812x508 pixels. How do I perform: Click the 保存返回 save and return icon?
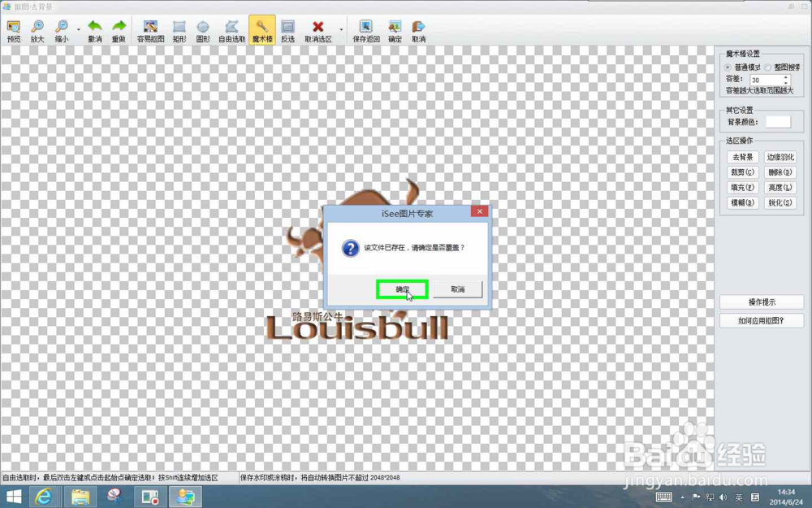[x=366, y=31]
